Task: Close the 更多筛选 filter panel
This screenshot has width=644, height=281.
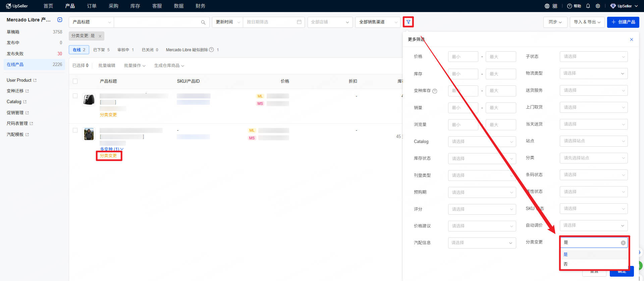Action: click(x=631, y=40)
